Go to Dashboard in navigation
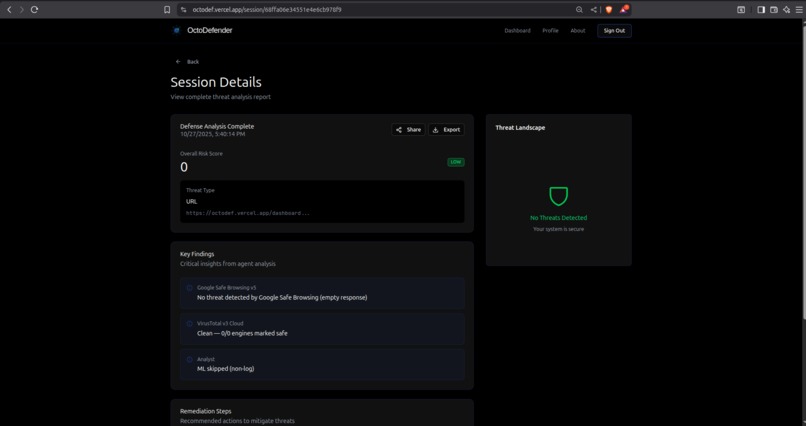Screen dimensions: 806x426 click(517, 31)
